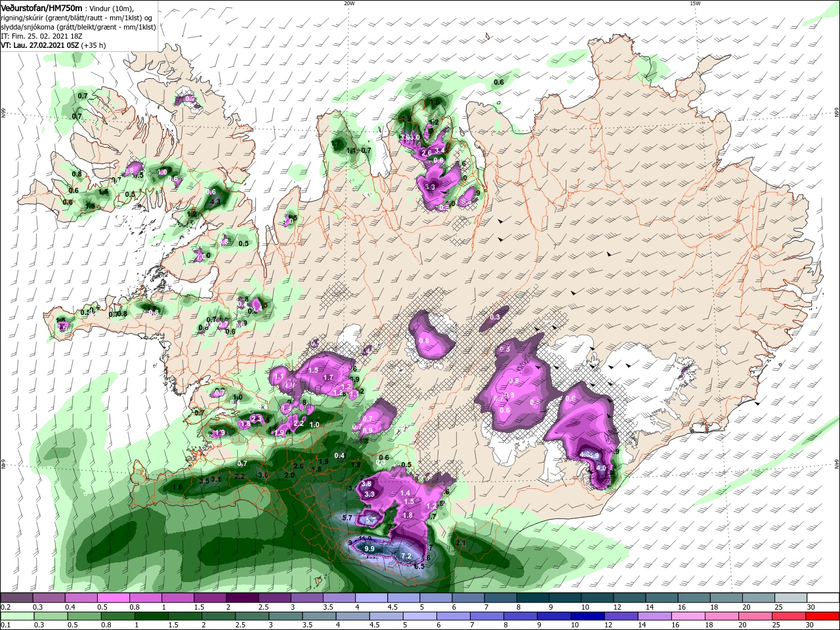840x630 pixels.
Task: Pick the bright red lower legend swatch above 30
Action: pyautogui.click(x=824, y=616)
